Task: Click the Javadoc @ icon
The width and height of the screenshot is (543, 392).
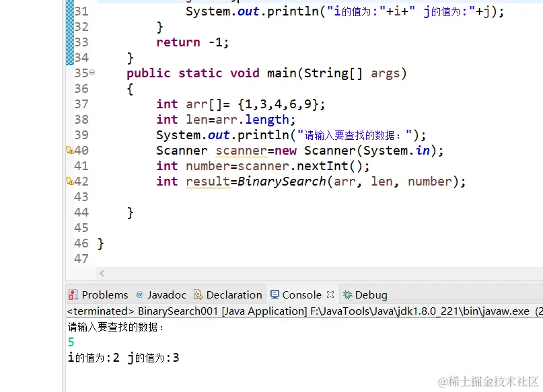Action: point(140,295)
